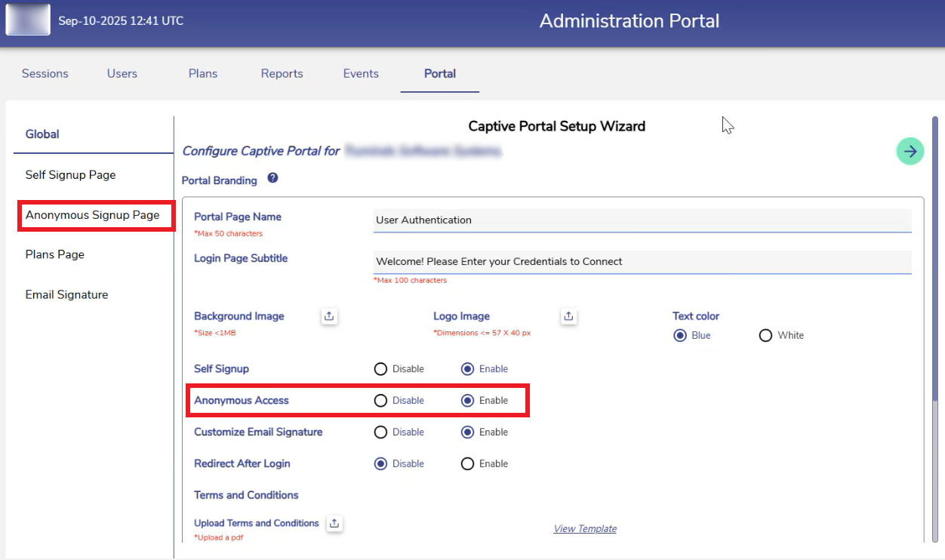945x560 pixels.
Task: Edit the Portal Page Name field
Action: click(642, 220)
